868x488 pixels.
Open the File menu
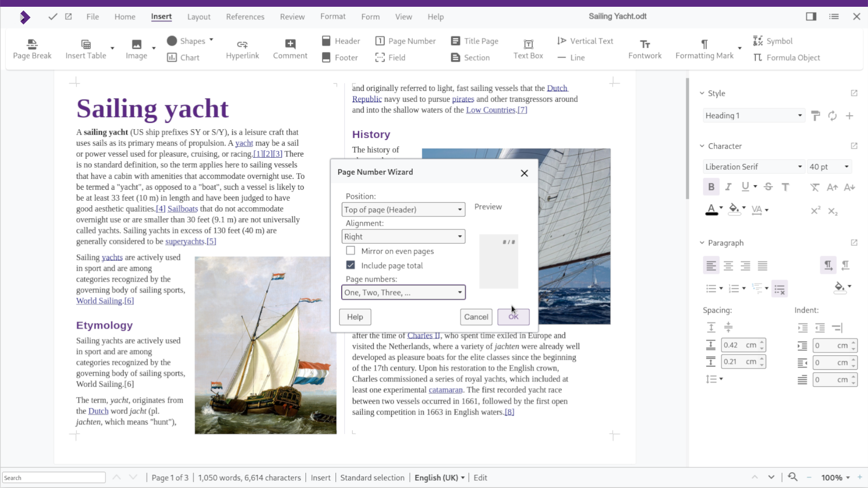tap(93, 17)
